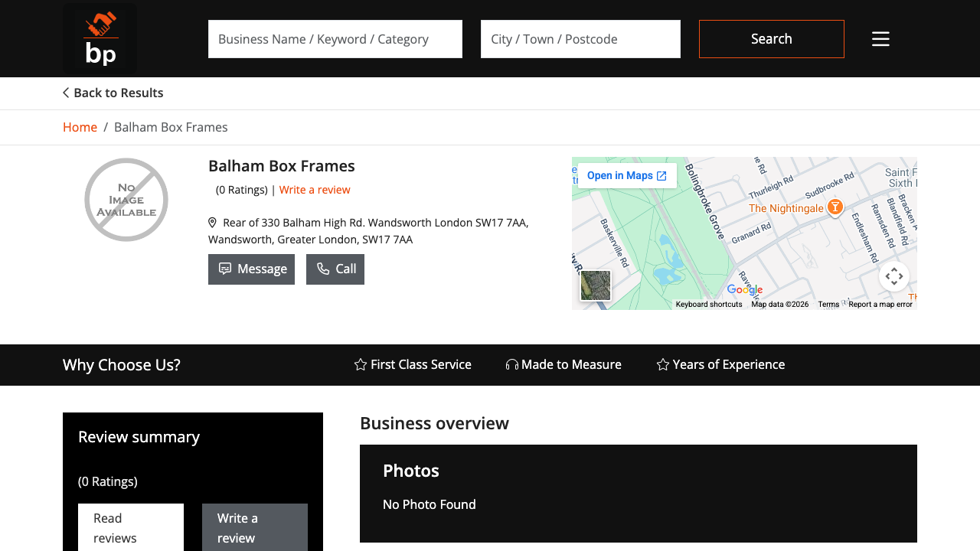Click the map pan arrows control
The width and height of the screenshot is (980, 551).
pyautogui.click(x=893, y=276)
